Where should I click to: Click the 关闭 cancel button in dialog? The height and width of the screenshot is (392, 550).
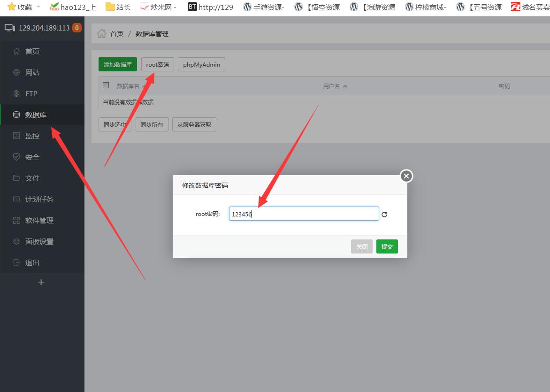[361, 246]
